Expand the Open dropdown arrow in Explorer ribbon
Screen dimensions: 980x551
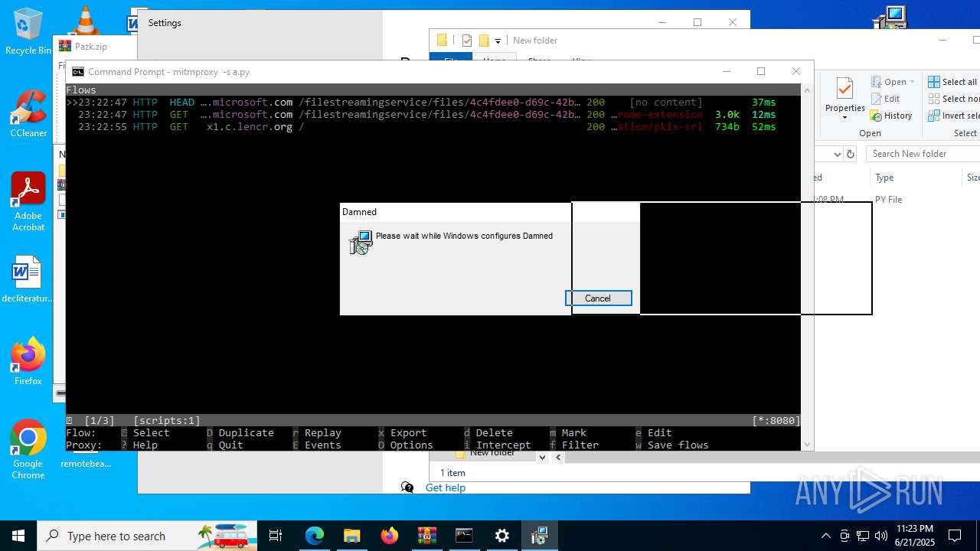[913, 82]
